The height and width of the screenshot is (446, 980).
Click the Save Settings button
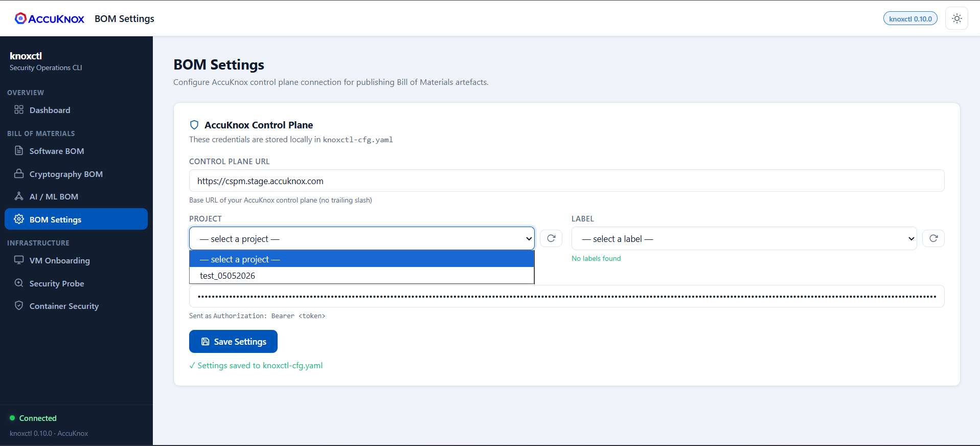[x=233, y=341]
